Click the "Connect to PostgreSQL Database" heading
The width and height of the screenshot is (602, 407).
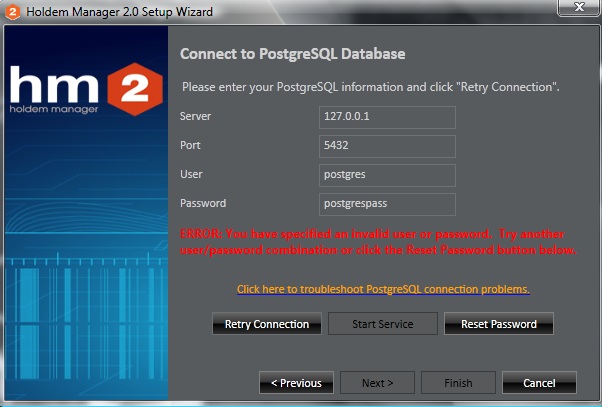[x=292, y=52]
